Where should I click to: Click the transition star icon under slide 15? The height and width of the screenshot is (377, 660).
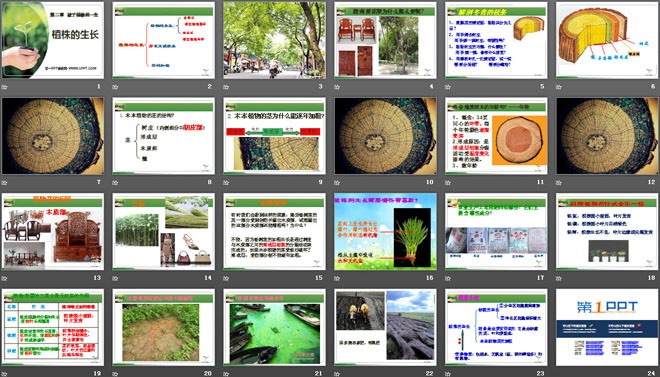coord(226,278)
